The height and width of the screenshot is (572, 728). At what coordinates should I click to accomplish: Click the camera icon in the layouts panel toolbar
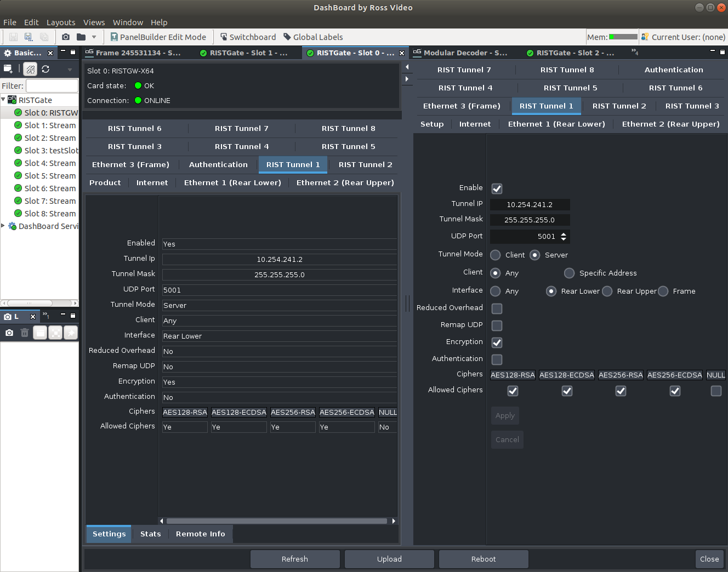click(9, 333)
